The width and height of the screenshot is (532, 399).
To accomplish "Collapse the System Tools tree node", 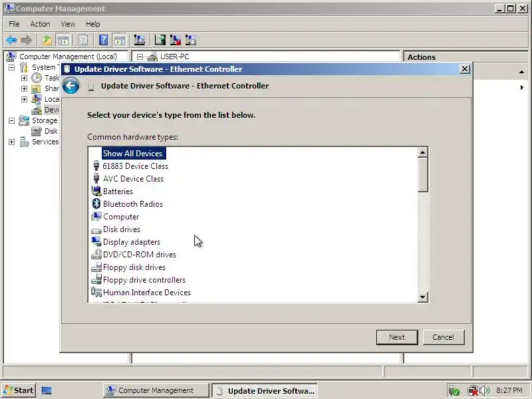I will (x=11, y=67).
